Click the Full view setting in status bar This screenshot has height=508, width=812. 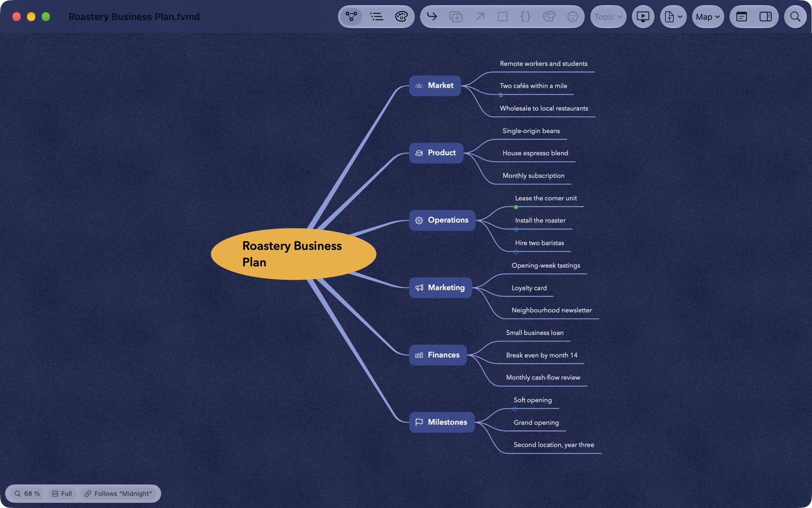click(62, 494)
